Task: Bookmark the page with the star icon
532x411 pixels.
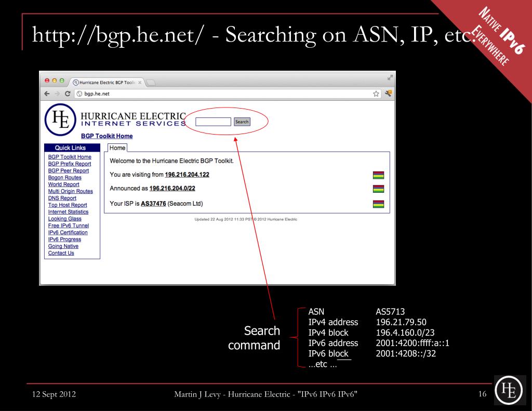Action: tap(376, 94)
